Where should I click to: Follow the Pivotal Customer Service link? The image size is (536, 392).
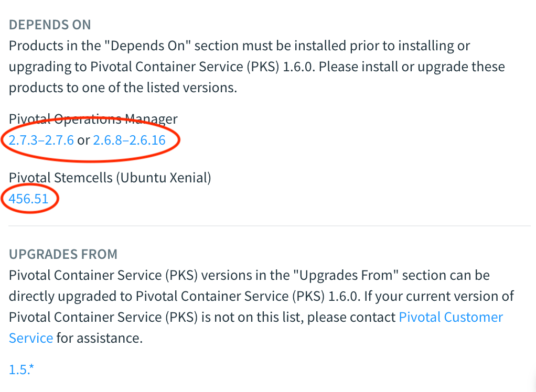(x=451, y=317)
